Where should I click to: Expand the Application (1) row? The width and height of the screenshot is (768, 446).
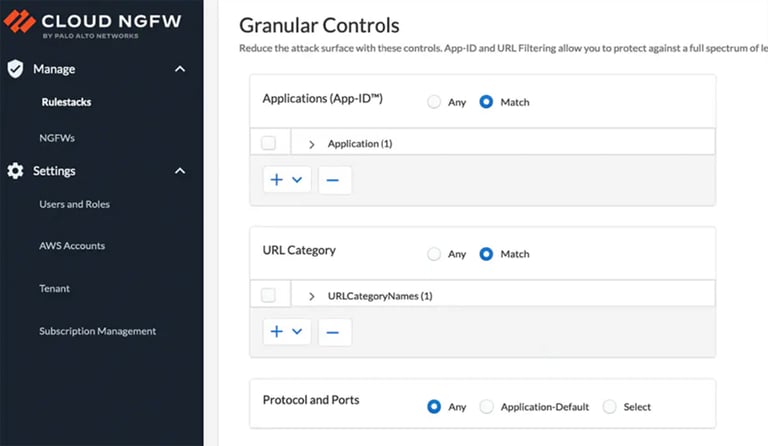click(312, 144)
